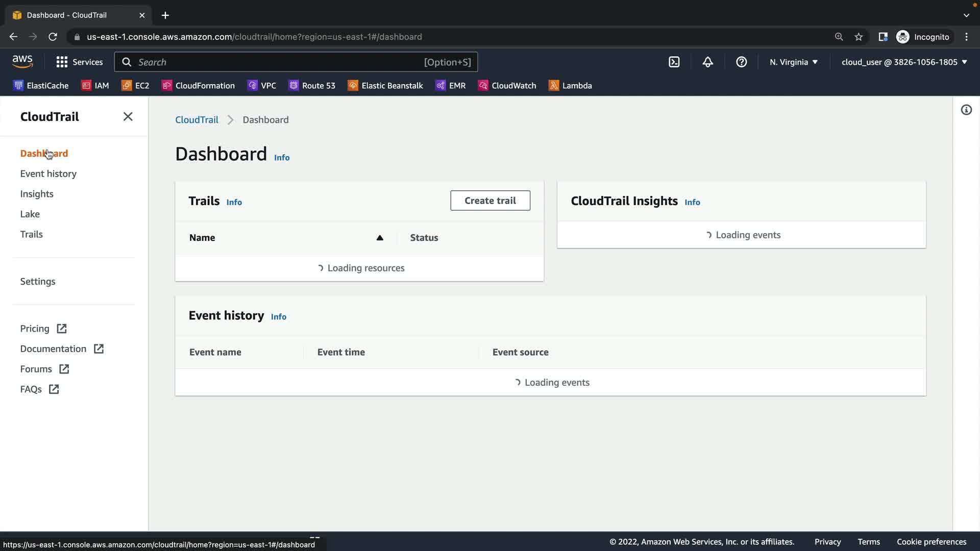Go to Lake in sidebar

coord(30,214)
